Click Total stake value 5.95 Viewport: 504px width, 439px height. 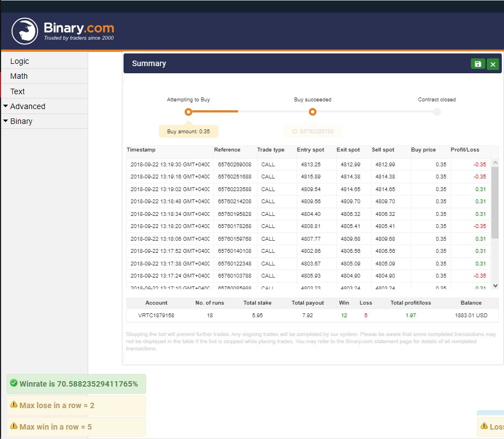[257, 316]
